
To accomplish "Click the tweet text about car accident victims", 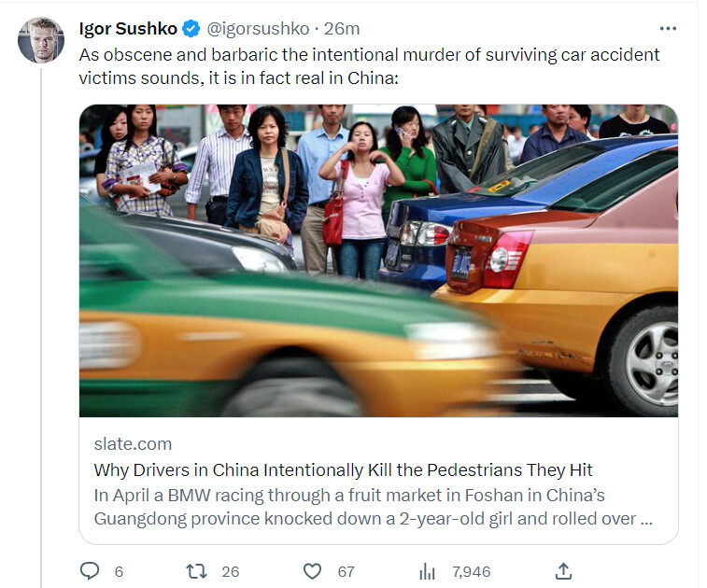I will pos(369,66).
